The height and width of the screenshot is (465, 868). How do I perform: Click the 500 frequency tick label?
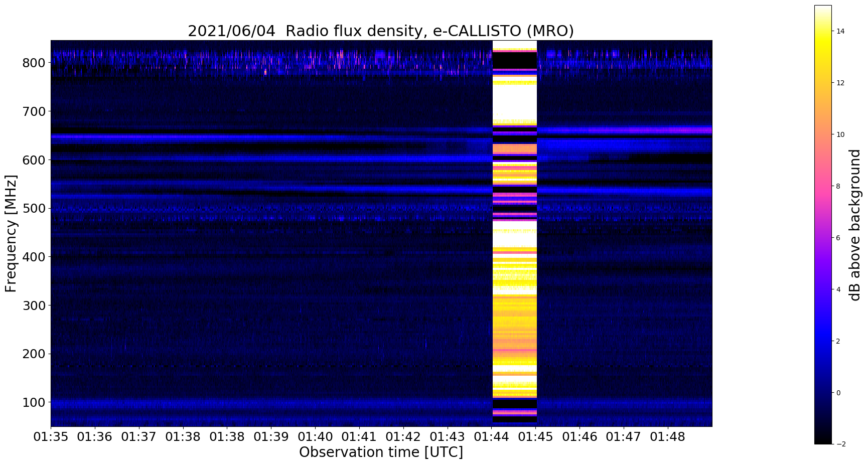(34, 208)
